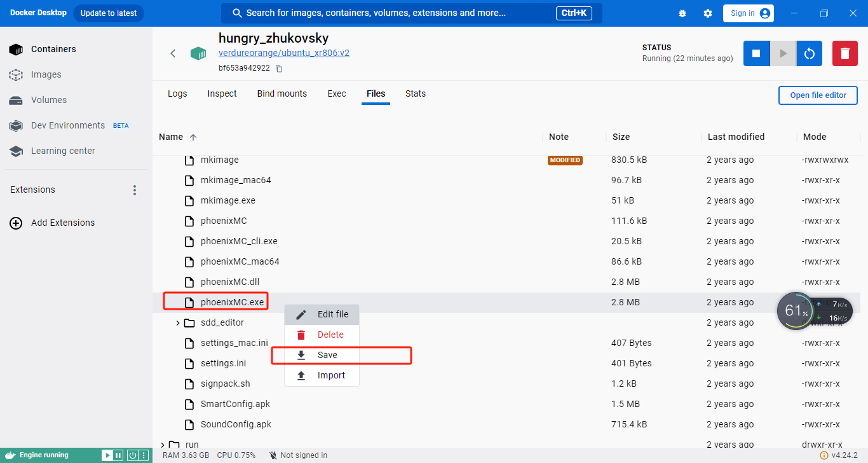
Task: Click the Not signed in status item
Action: (x=298, y=455)
